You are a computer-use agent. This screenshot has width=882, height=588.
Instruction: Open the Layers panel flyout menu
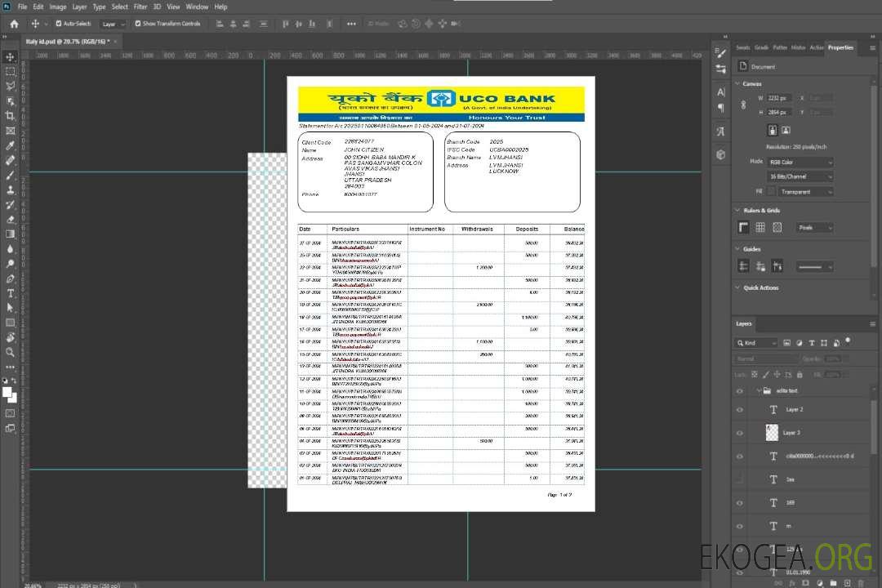click(x=872, y=324)
